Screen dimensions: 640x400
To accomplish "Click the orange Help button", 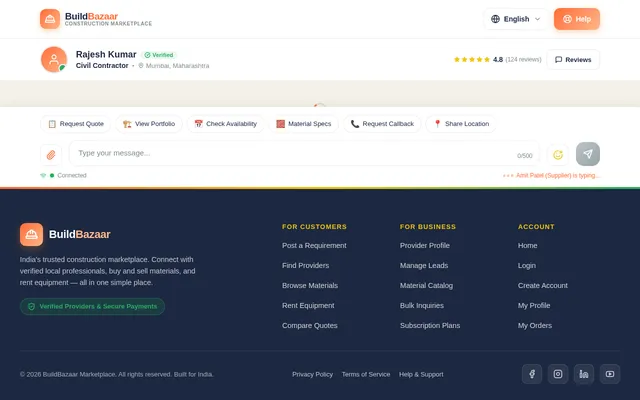I will (x=577, y=19).
